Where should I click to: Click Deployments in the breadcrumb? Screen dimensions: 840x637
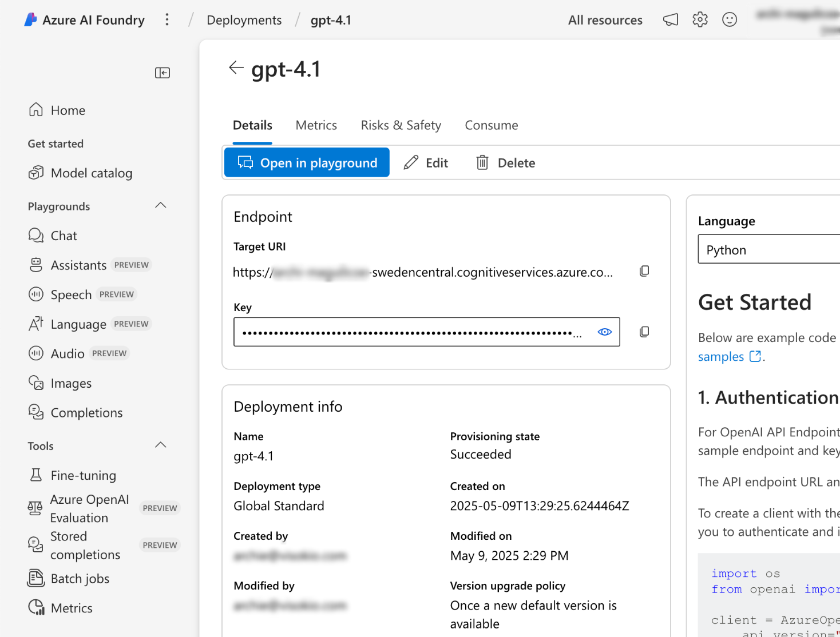coord(244,20)
